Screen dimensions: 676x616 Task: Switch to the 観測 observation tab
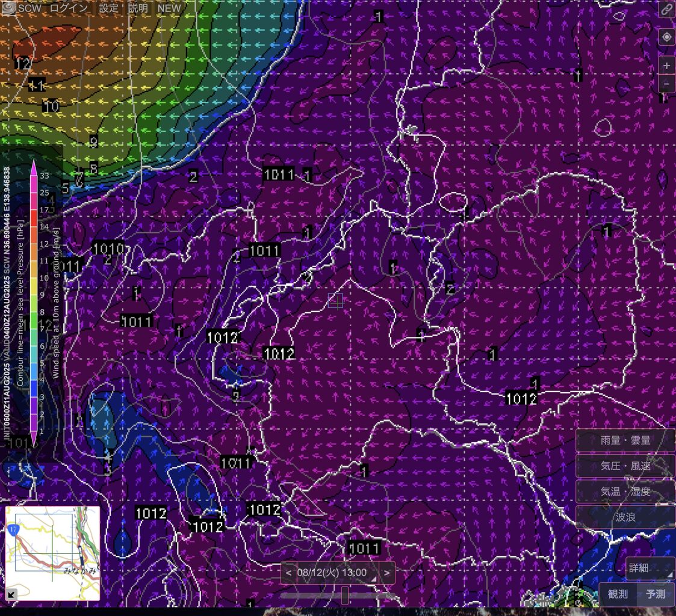pyautogui.click(x=618, y=594)
